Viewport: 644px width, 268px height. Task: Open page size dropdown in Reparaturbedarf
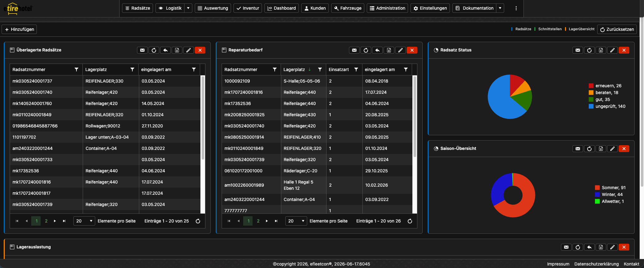296,221
